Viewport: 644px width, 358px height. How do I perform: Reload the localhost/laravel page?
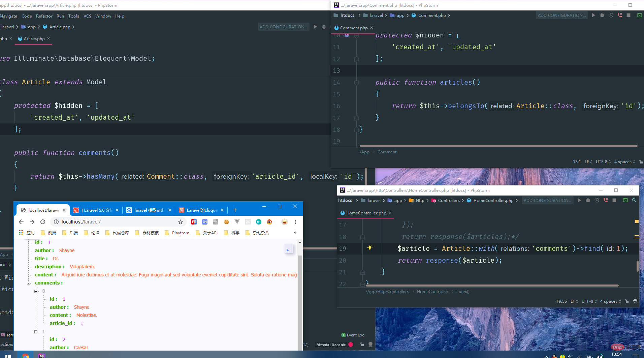43,222
